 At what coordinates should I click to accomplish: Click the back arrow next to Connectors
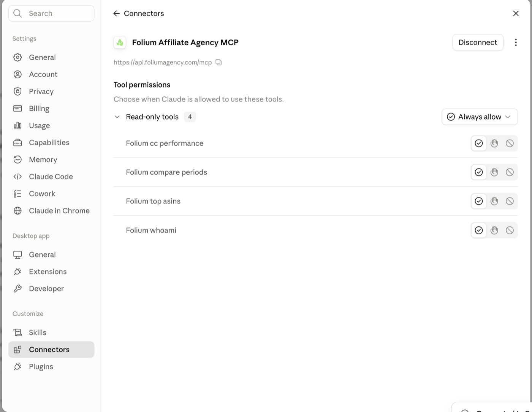coord(117,14)
